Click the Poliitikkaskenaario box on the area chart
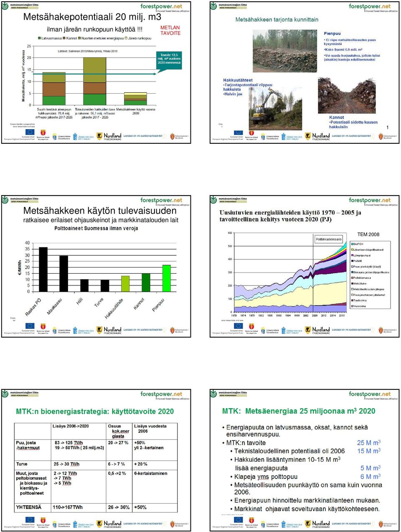The height and width of the screenshot is (532, 401). tap(329, 239)
